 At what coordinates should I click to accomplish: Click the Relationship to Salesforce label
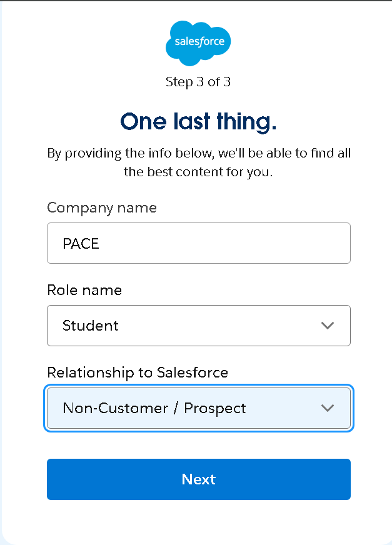tap(138, 372)
